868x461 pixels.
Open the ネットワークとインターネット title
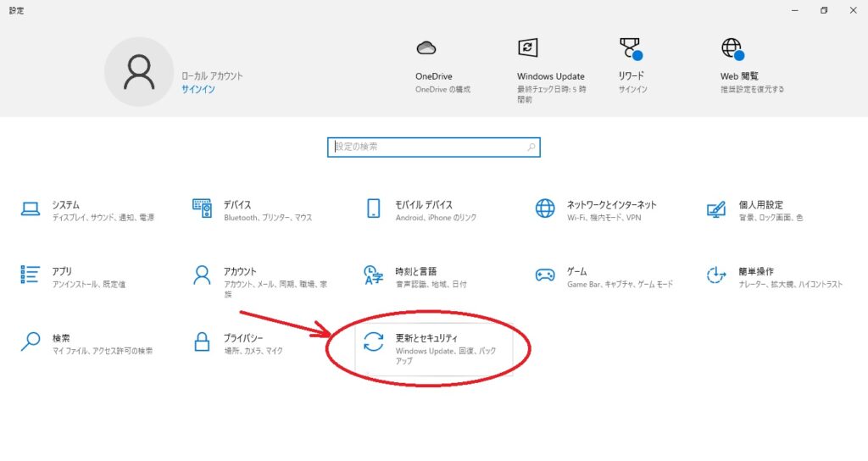pos(612,205)
